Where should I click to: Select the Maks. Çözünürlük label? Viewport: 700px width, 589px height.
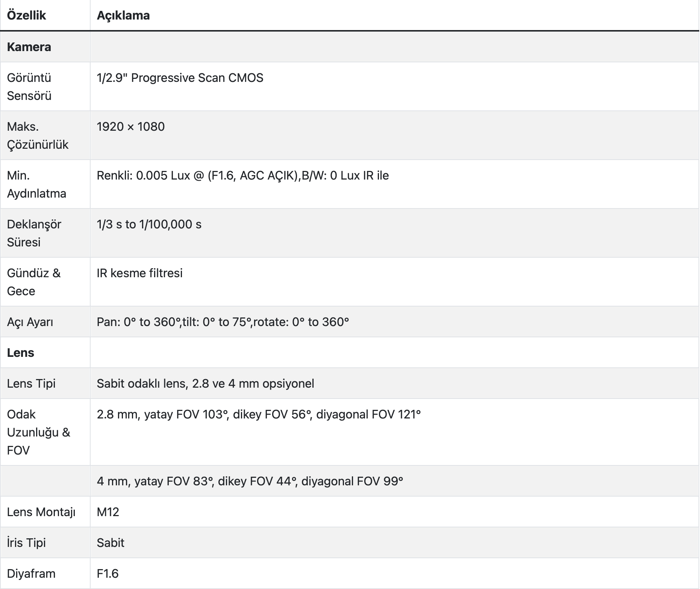point(38,136)
